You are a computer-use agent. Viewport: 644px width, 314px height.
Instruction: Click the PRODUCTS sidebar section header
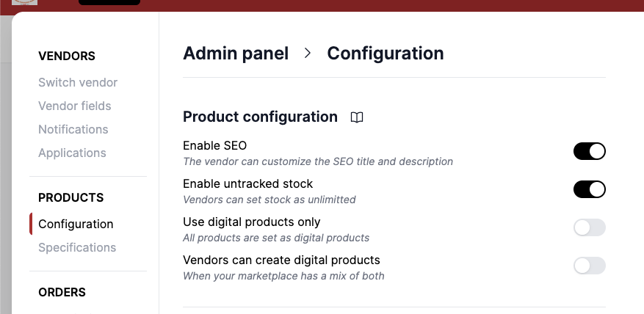(70, 197)
